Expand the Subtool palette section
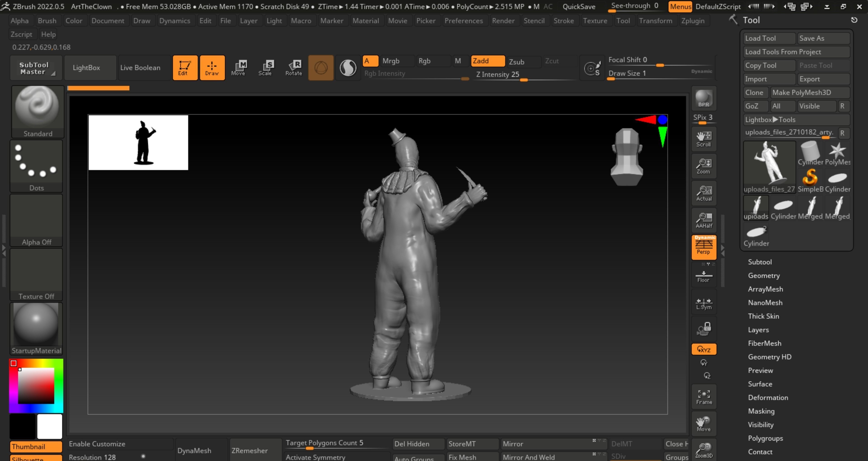This screenshot has height=461, width=868. pos(760,262)
